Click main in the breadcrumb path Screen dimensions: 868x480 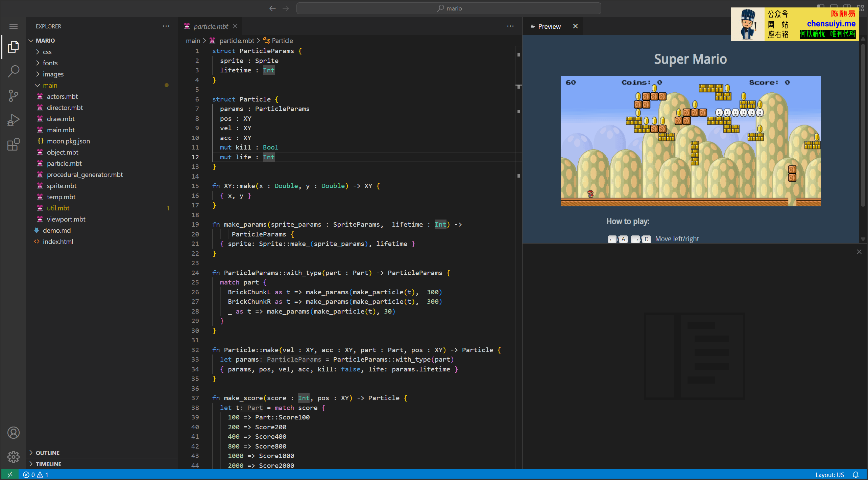tap(193, 41)
